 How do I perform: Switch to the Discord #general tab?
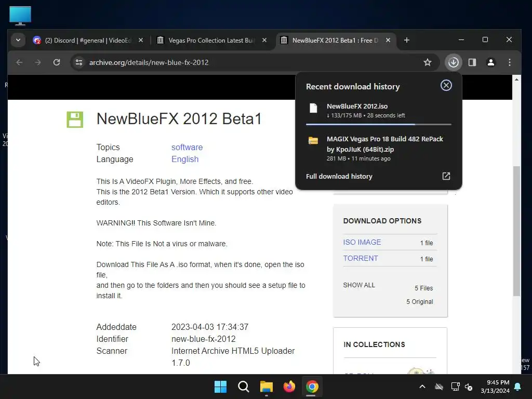pyautogui.click(x=87, y=41)
